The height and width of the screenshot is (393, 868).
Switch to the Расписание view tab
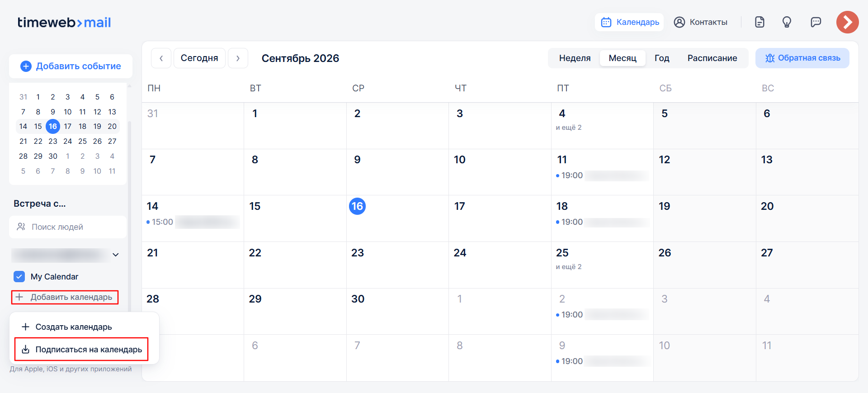click(712, 58)
